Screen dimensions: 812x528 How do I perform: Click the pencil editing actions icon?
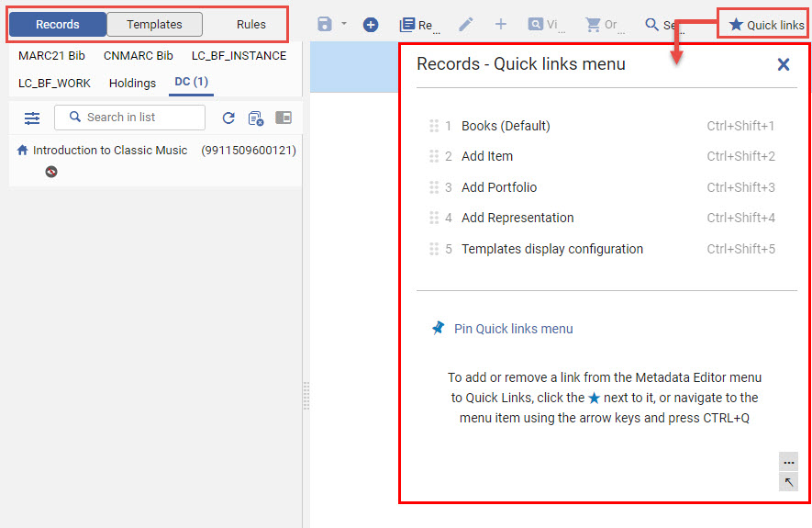[x=465, y=25]
